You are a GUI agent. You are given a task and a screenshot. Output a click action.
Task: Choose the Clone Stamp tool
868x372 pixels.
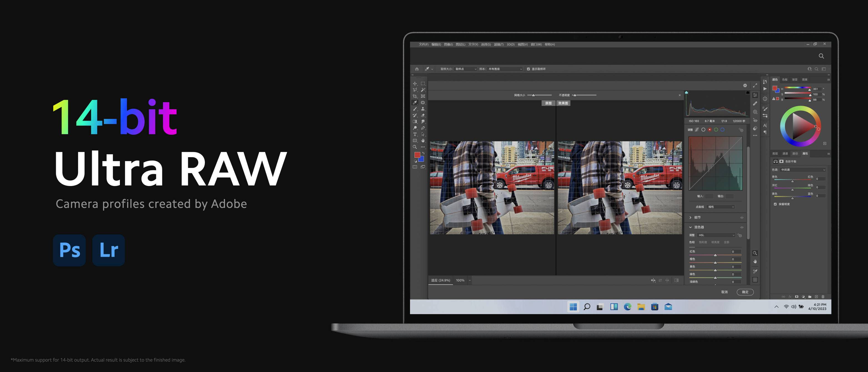tap(423, 109)
